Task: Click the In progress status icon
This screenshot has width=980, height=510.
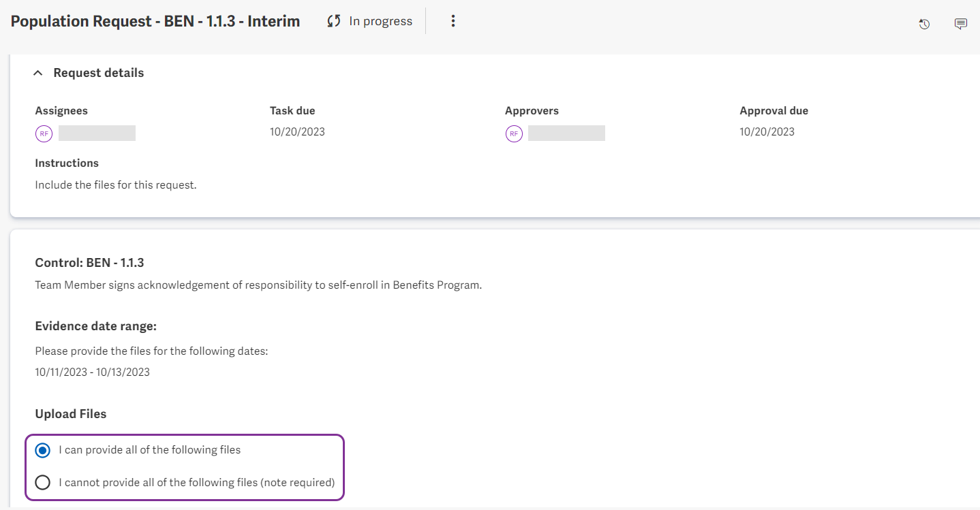Action: pyautogui.click(x=333, y=20)
